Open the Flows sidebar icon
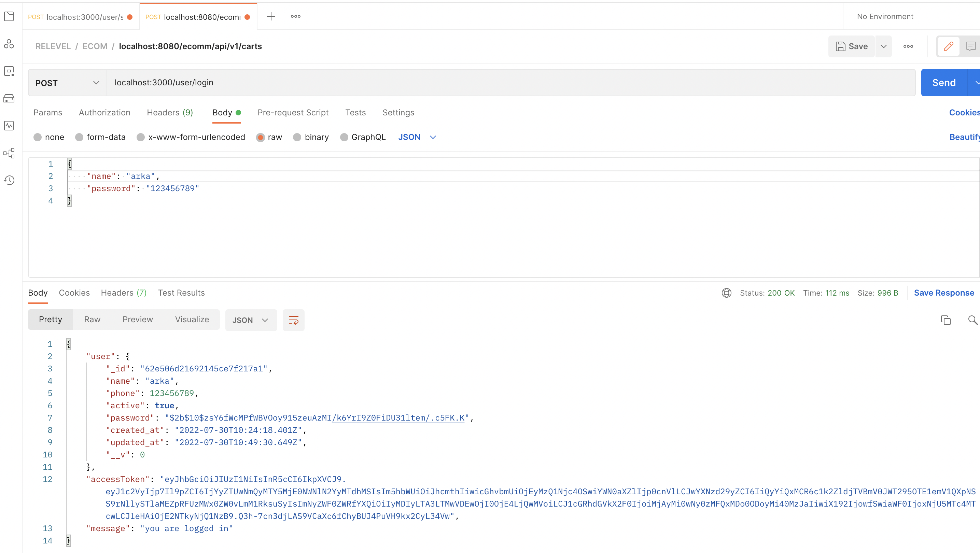 (x=9, y=153)
